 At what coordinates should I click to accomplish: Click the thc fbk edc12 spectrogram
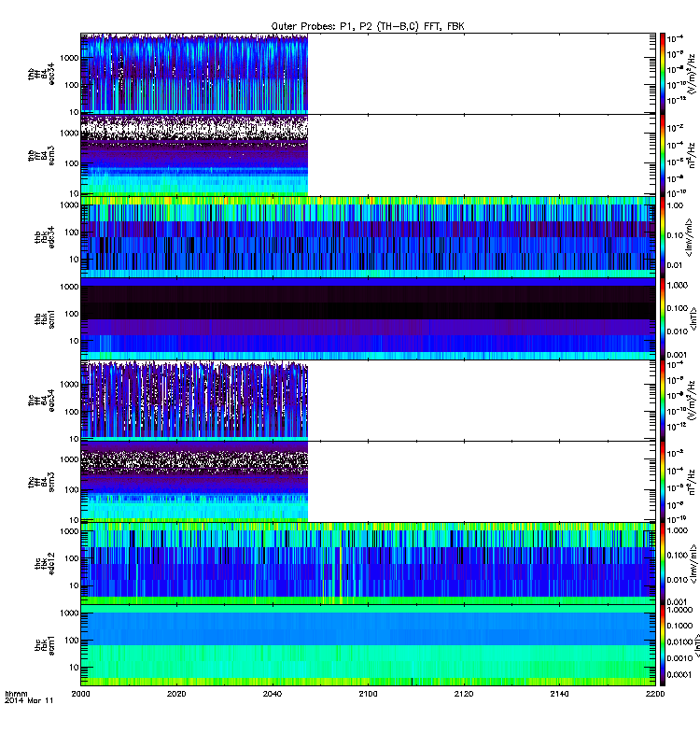click(x=368, y=563)
